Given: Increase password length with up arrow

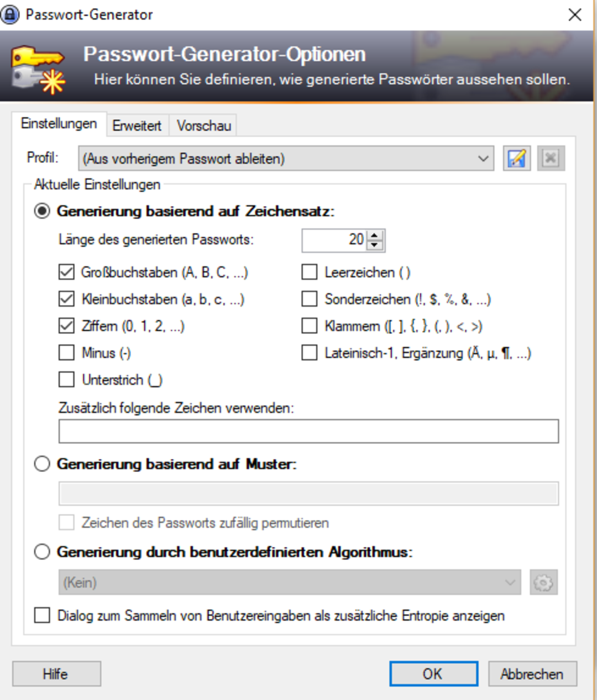Looking at the screenshot, I should point(375,235).
